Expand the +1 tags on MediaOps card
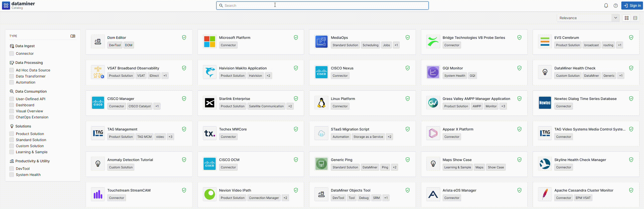The height and width of the screenshot is (209, 644). coord(396,45)
